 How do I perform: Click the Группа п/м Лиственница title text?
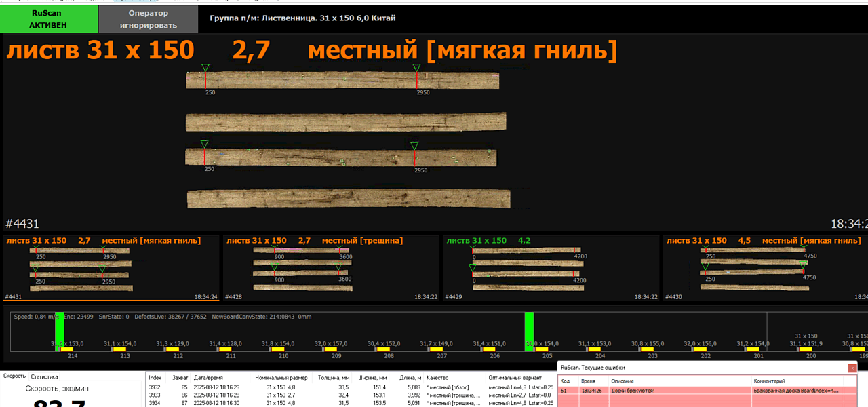click(302, 18)
